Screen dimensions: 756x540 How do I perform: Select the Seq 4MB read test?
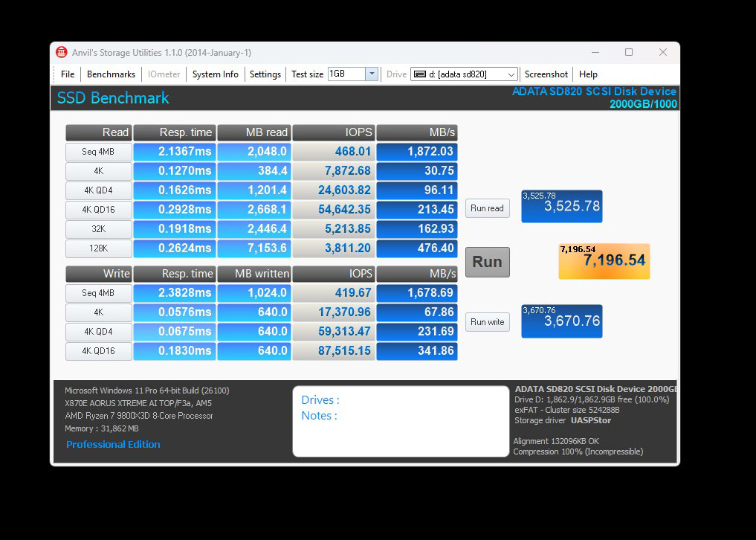click(x=99, y=152)
